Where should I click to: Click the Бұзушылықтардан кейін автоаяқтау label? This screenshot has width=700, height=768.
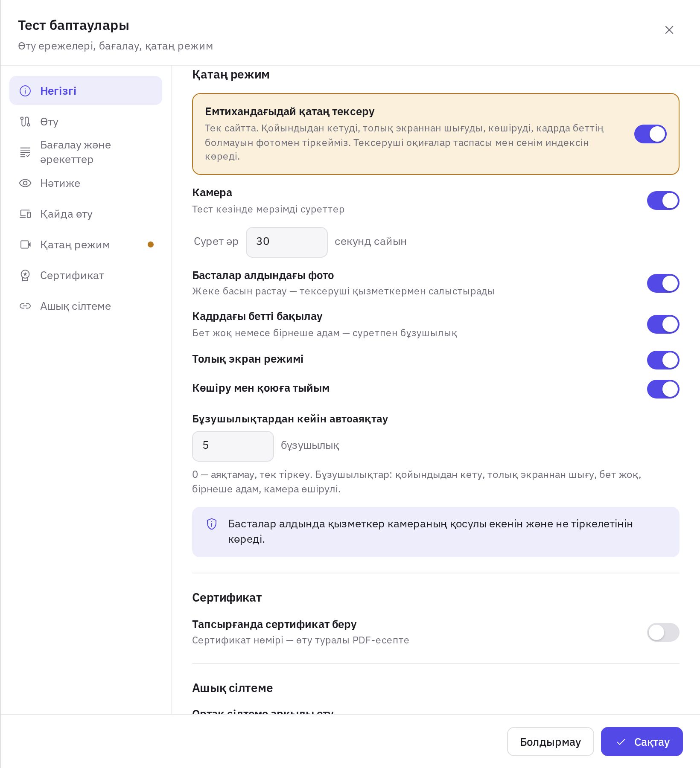pos(290,419)
